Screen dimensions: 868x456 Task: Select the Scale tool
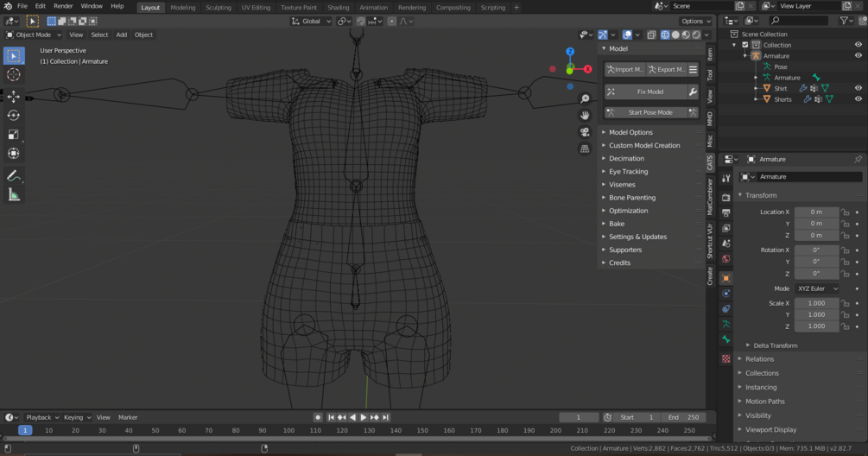14,134
